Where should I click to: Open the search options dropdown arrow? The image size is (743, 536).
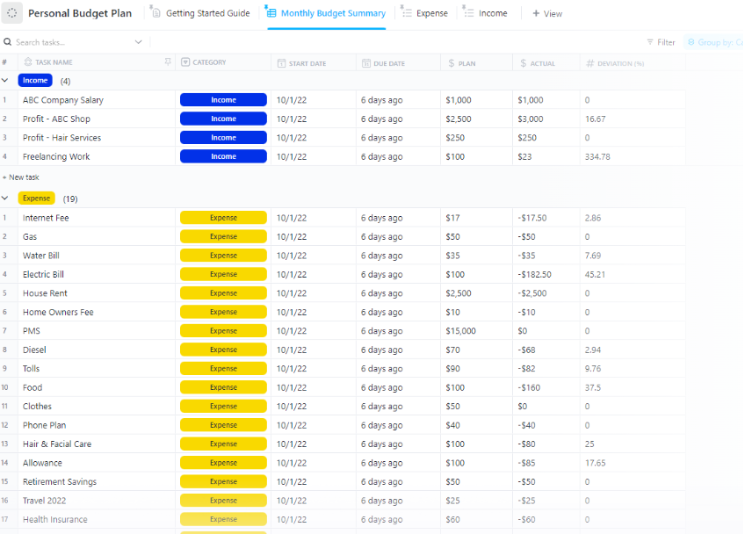pos(138,43)
